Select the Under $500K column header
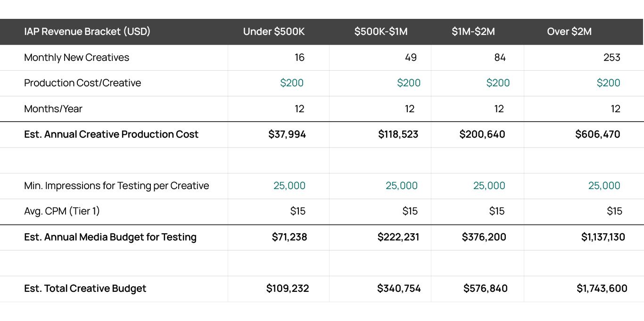 click(274, 32)
